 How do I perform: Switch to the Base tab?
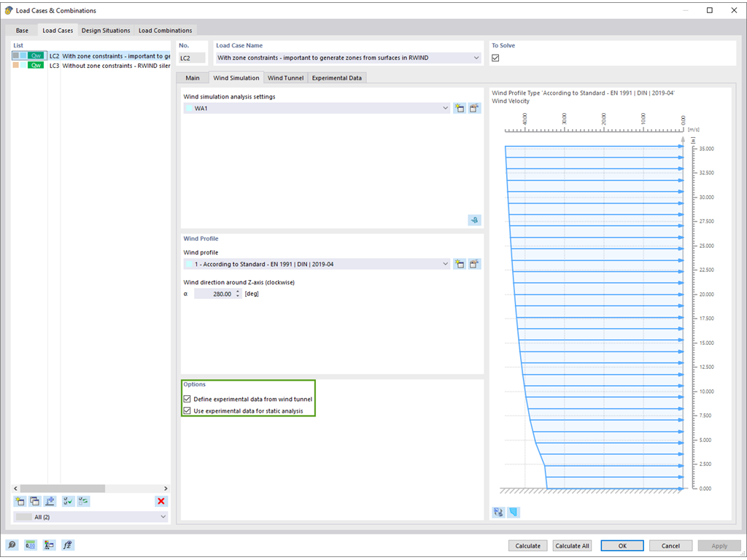[x=22, y=31]
